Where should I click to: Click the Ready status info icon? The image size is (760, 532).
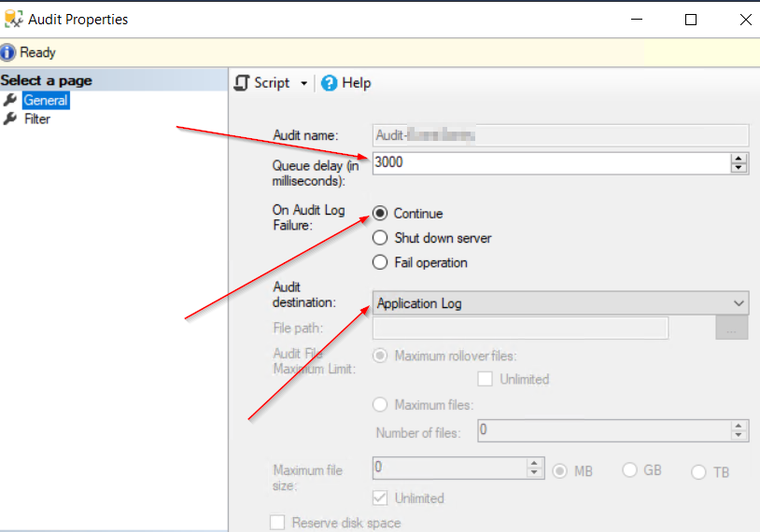(x=8, y=53)
